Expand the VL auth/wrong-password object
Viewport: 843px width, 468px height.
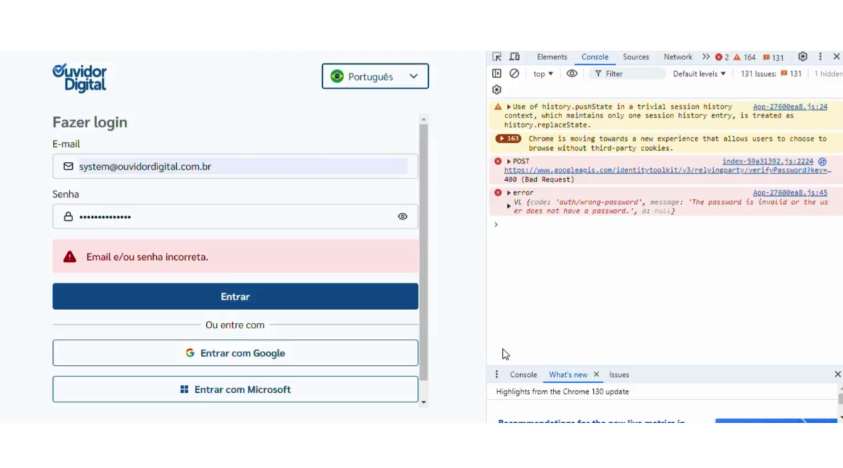pyautogui.click(x=509, y=206)
